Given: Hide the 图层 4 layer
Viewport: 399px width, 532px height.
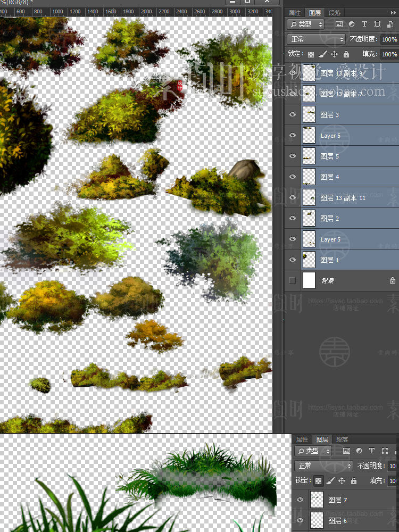Looking at the screenshot, I should click(x=293, y=177).
